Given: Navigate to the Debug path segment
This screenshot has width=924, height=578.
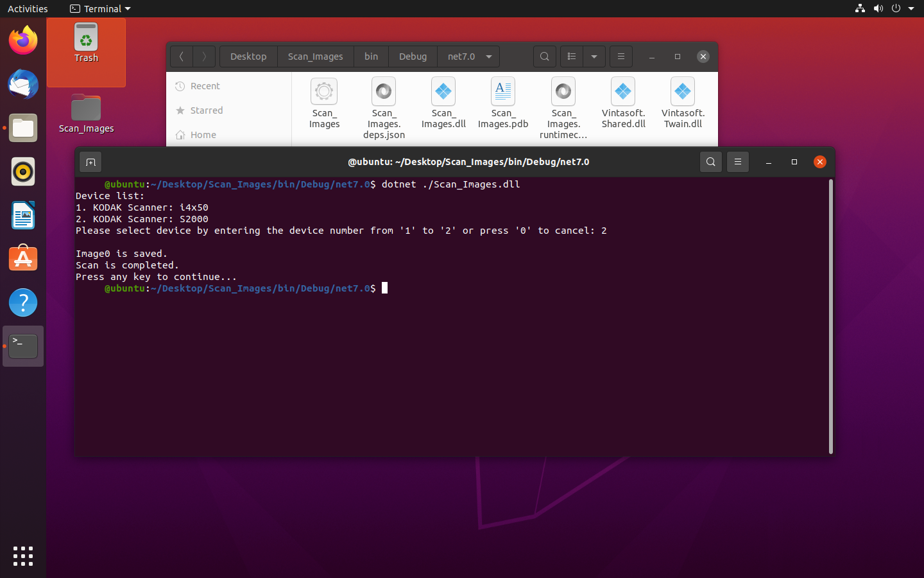Looking at the screenshot, I should (x=413, y=57).
